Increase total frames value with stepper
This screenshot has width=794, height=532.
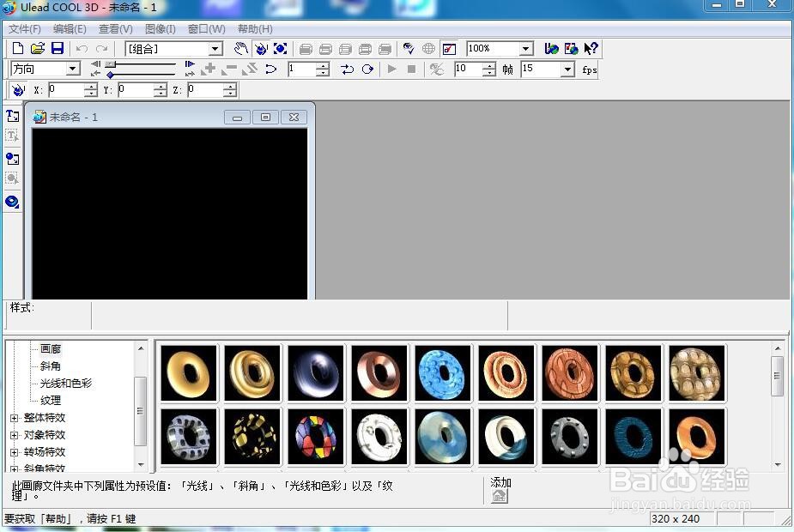(x=488, y=65)
